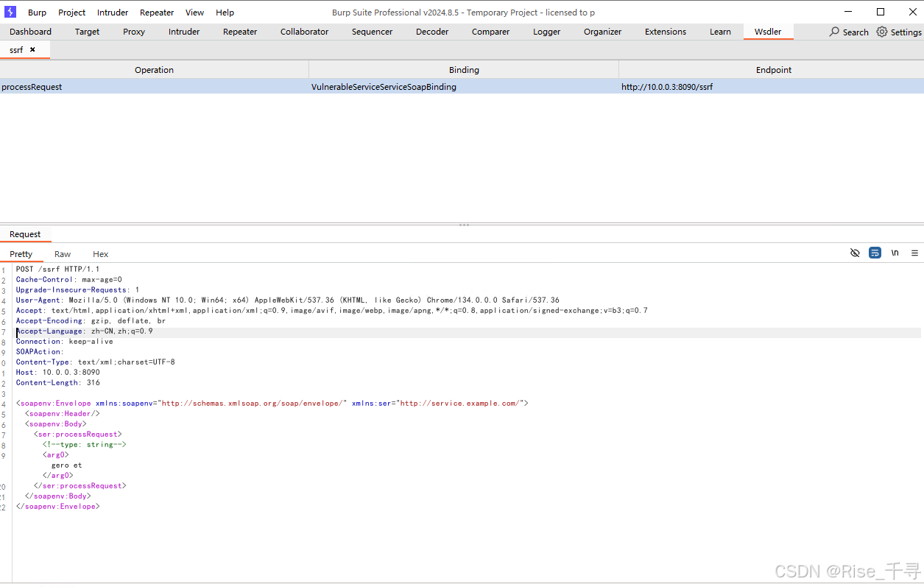Open Settings via the gear icon

pos(882,32)
